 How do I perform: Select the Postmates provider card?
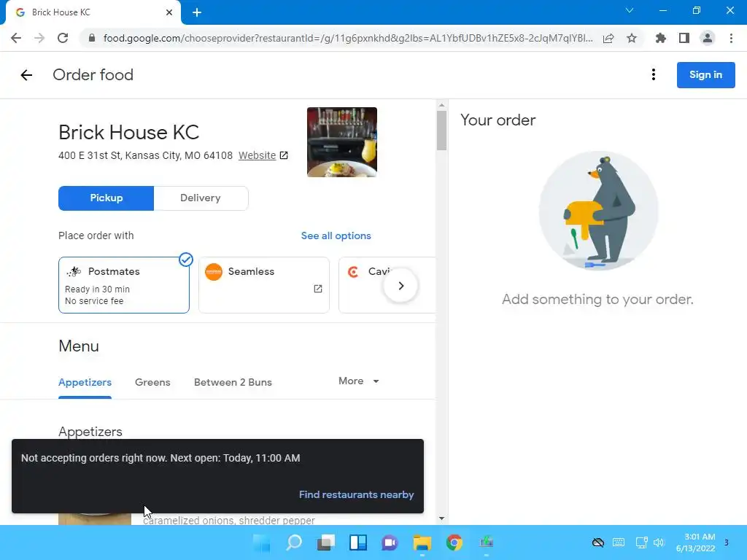point(124,285)
